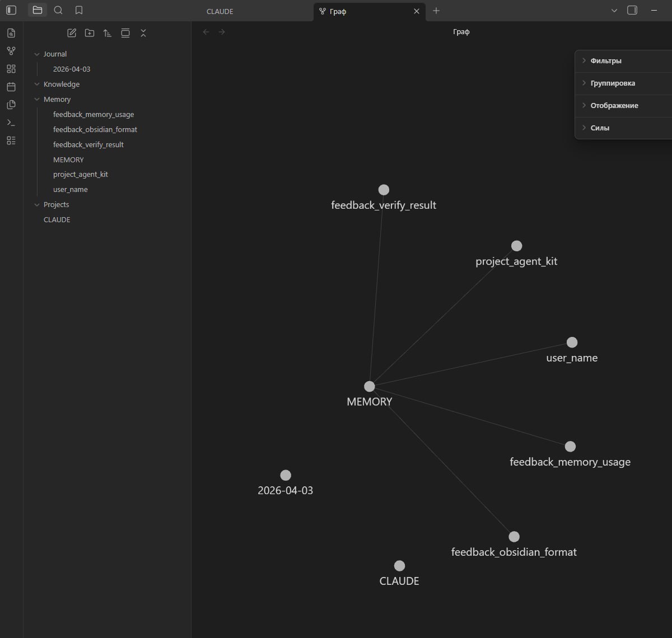Open the search pane magnifier icon
This screenshot has height=638, width=672.
pos(58,10)
